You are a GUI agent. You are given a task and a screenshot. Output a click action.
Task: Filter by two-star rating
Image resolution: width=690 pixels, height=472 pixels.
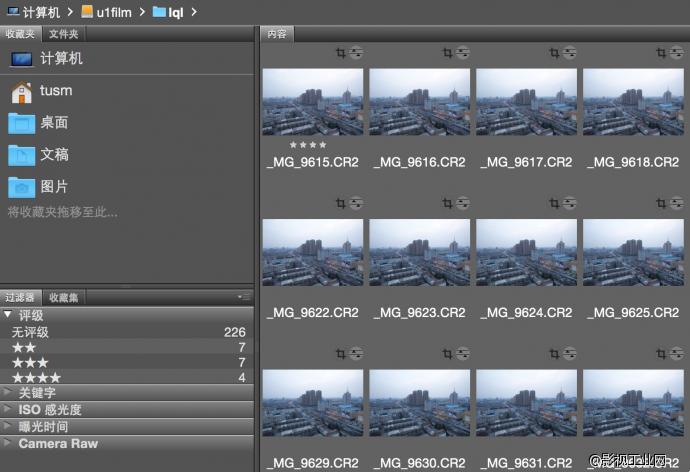click(127, 348)
